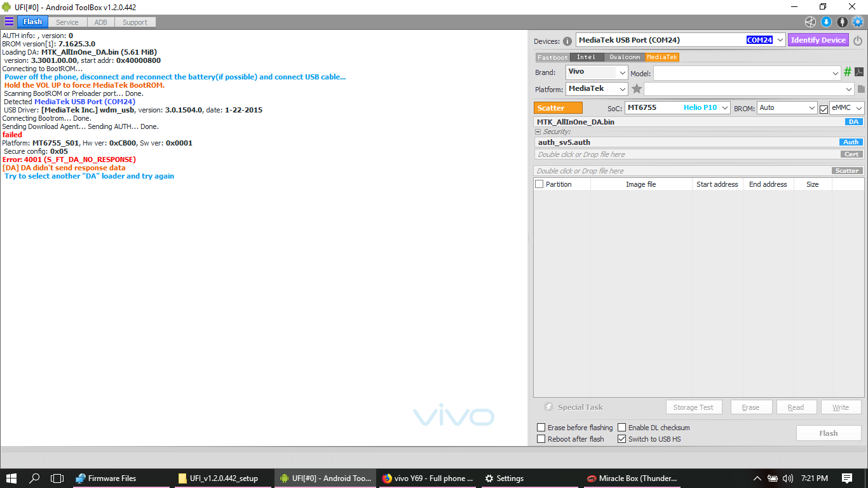Open Windows Start menu
The width and height of the screenshot is (868, 488).
pyautogui.click(x=11, y=478)
